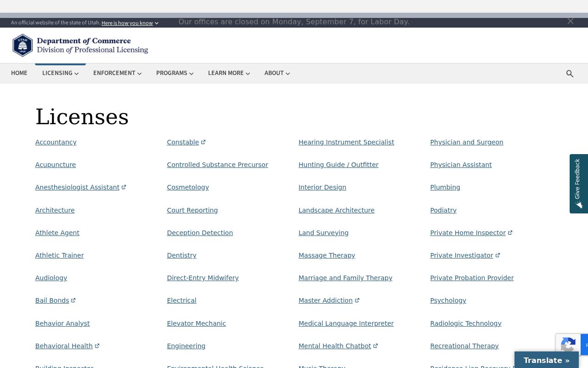Click the external link icon beside Constable
588x368 pixels.
(204, 142)
